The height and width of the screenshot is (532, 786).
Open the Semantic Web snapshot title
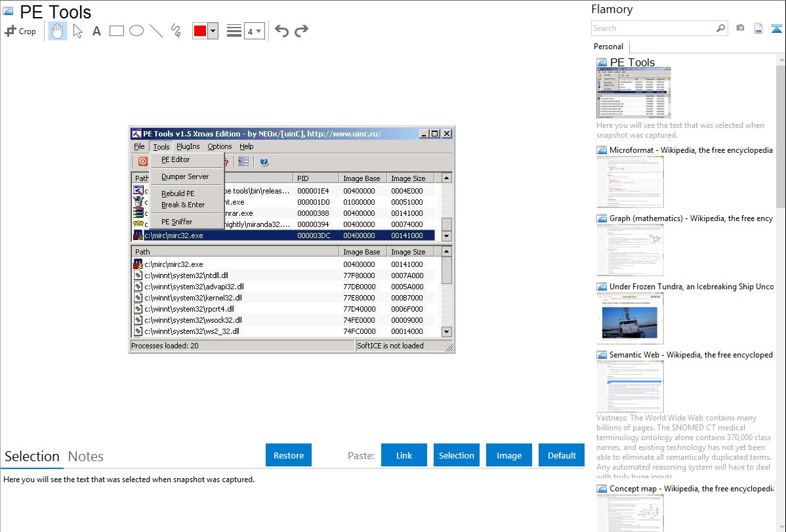tap(691, 354)
